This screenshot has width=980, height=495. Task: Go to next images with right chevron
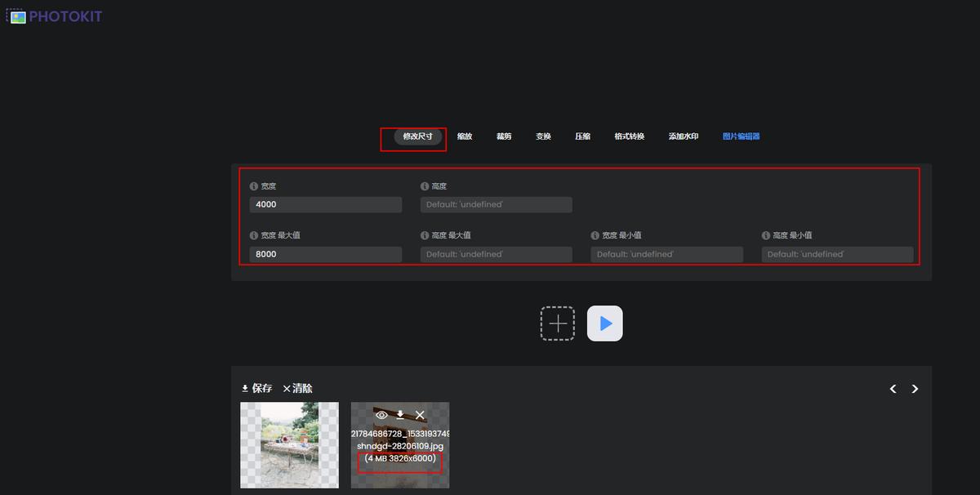click(x=915, y=389)
